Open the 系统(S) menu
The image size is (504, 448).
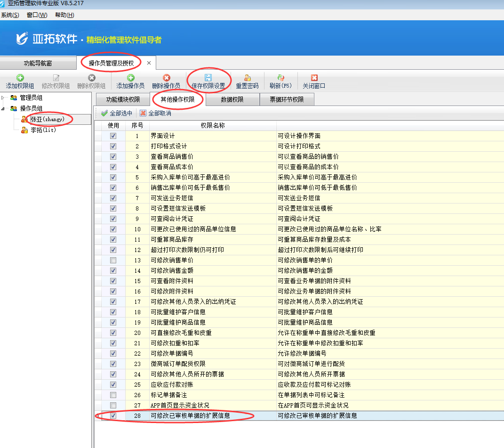pyautogui.click(x=10, y=15)
